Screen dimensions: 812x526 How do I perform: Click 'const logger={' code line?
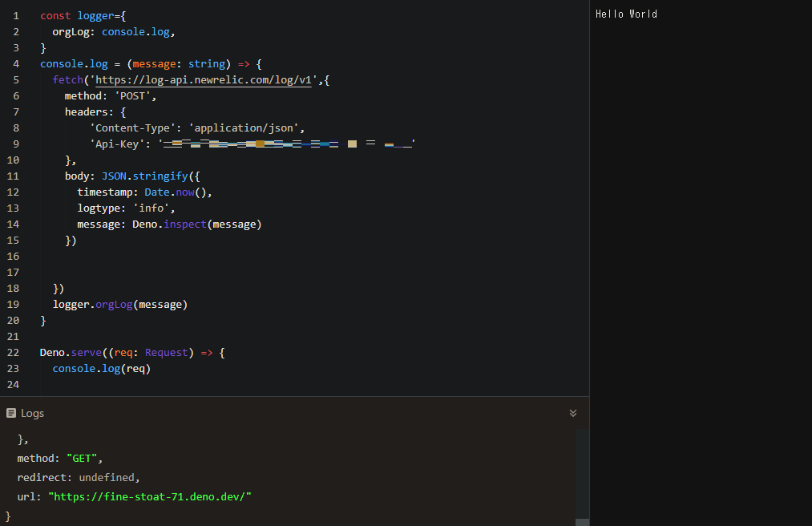pyautogui.click(x=83, y=16)
